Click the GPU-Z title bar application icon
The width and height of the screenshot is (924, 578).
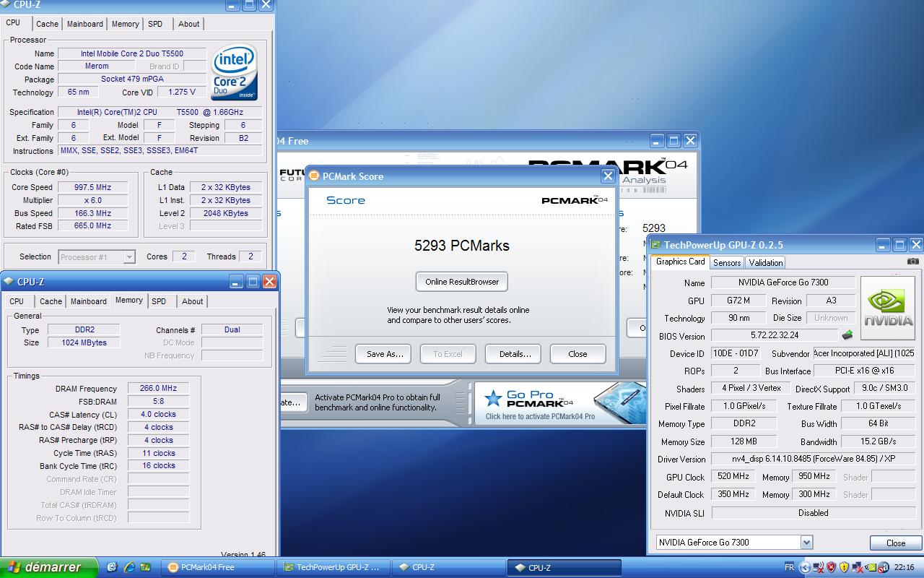[x=656, y=245]
